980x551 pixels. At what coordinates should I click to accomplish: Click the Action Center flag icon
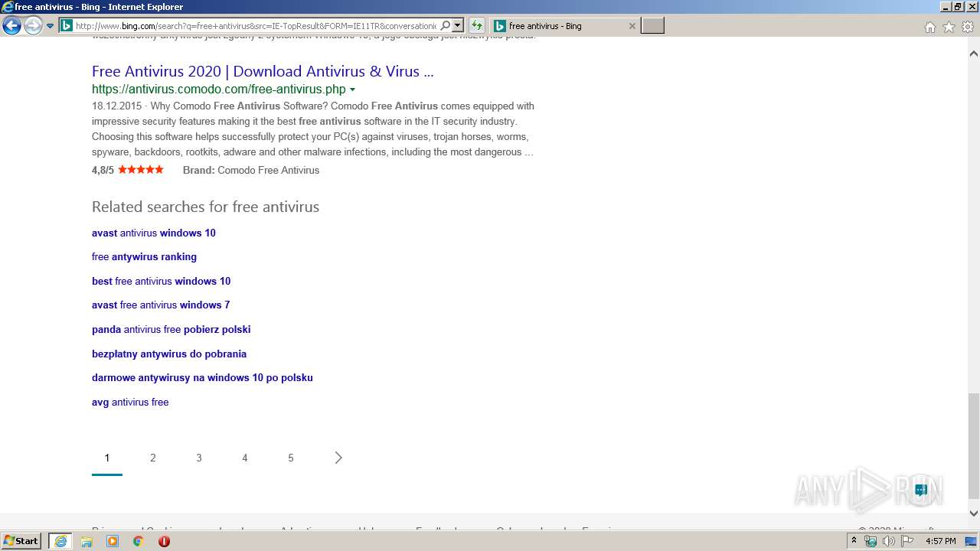click(908, 541)
